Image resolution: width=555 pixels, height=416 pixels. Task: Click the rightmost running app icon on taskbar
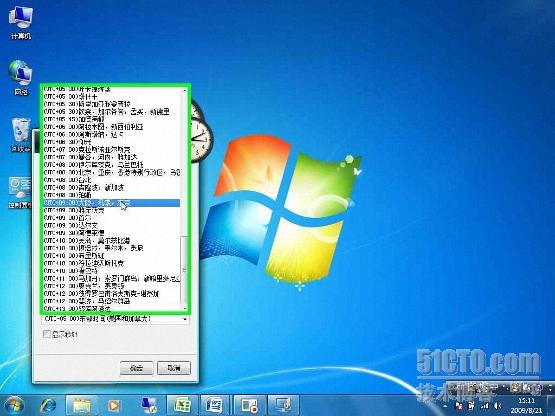(283, 405)
